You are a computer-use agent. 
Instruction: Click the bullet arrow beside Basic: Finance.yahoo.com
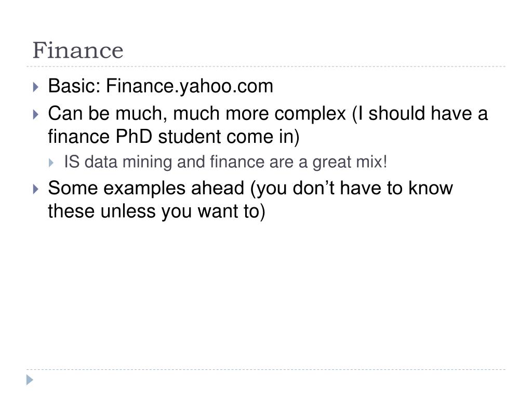tap(36, 87)
